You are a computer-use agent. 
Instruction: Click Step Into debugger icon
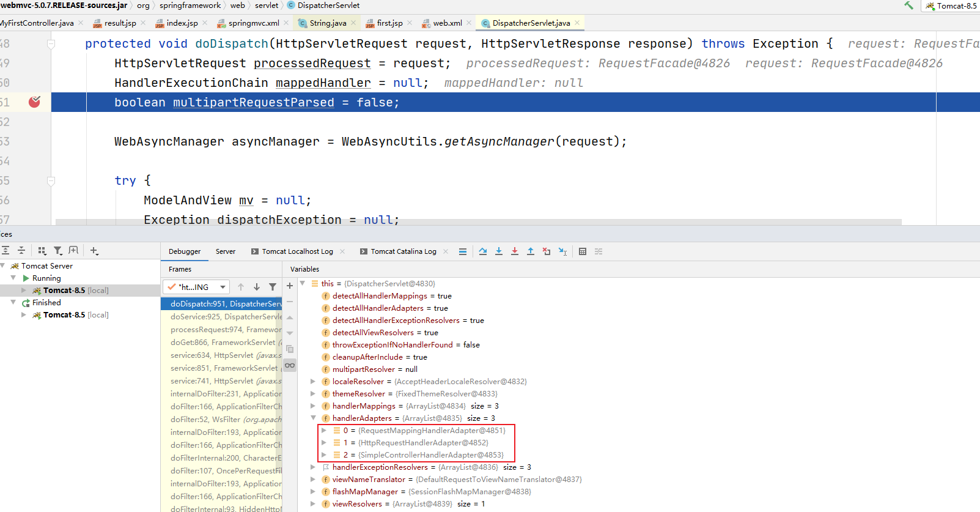(x=499, y=251)
